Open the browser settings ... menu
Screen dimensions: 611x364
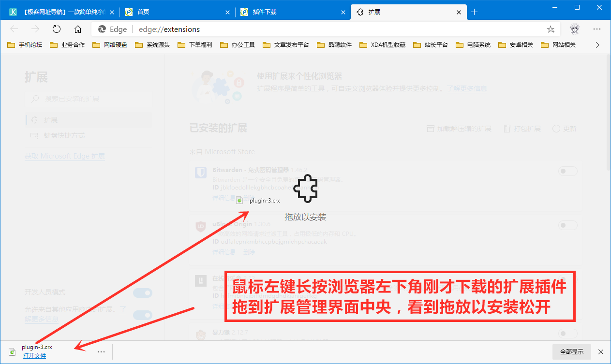(x=596, y=29)
